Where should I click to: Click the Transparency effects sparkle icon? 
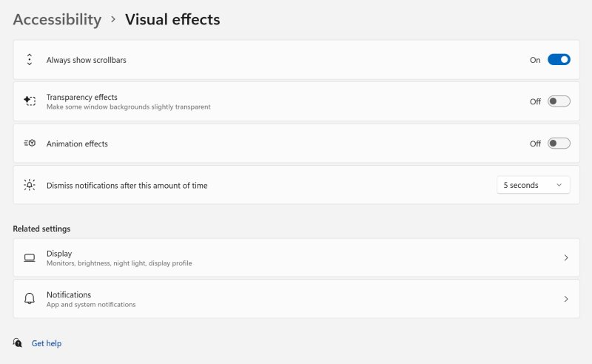(x=30, y=101)
